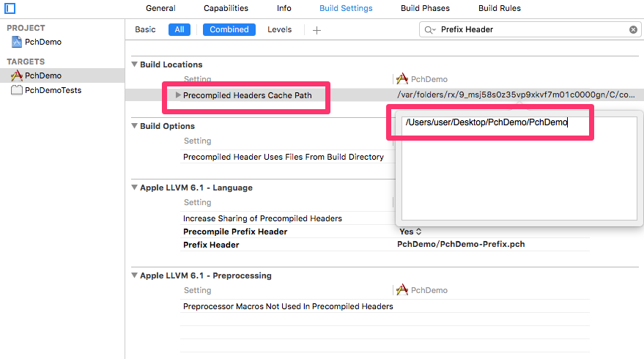644x359 pixels.
Task: Go to the Build Rules tab
Action: 500,8
